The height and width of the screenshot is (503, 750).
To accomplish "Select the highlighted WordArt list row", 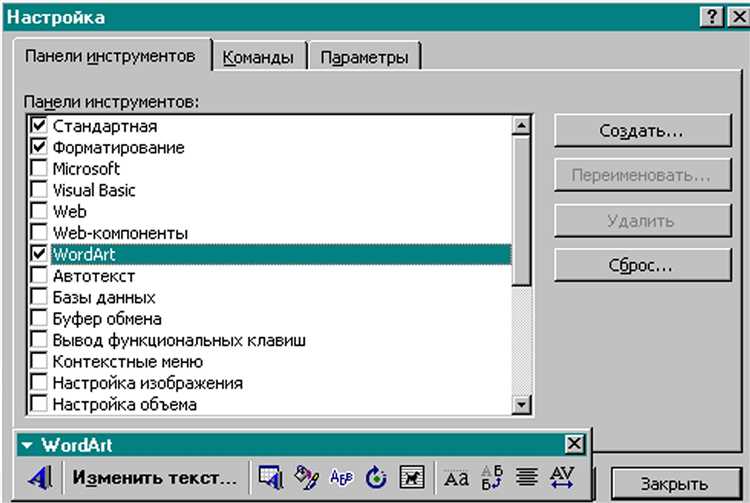I will [281, 254].
